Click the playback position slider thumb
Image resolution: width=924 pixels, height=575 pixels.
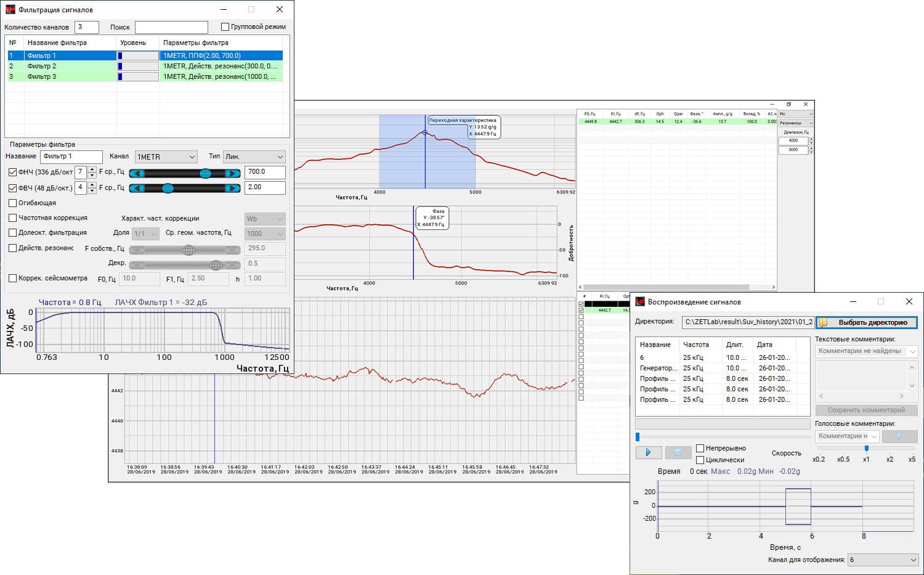click(x=638, y=437)
